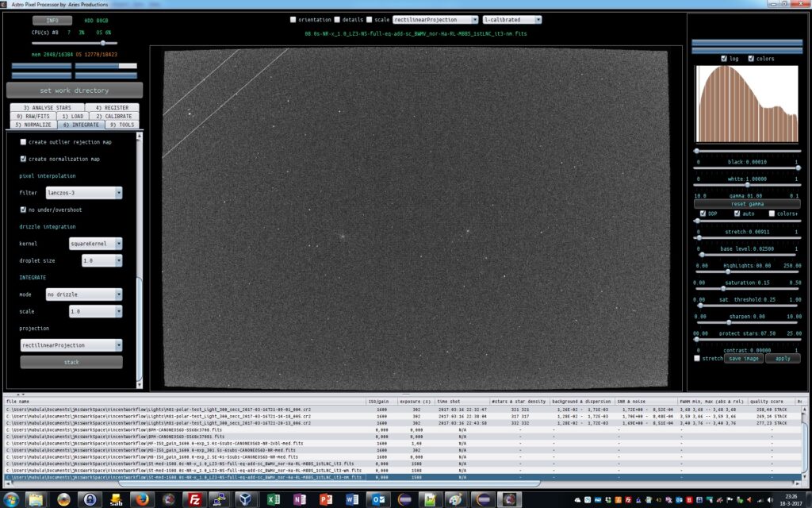Switch to OneNote in the taskbar
This screenshot has width=812, height=508.
pos(300,499)
